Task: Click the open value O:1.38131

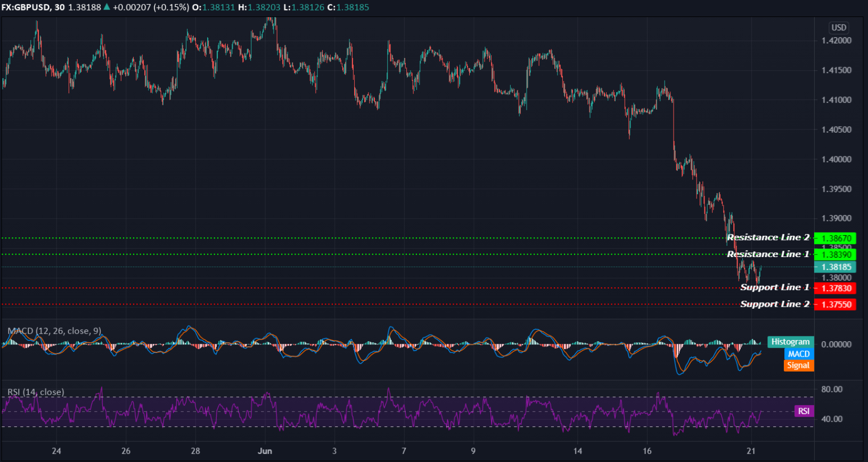Action: pos(214,7)
